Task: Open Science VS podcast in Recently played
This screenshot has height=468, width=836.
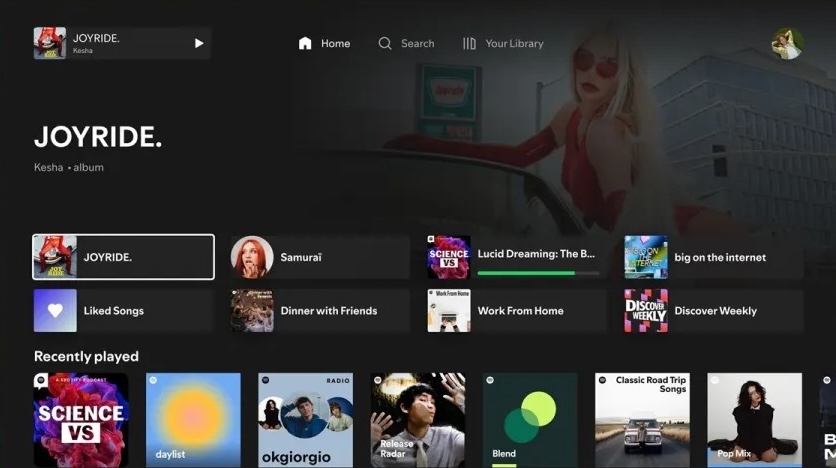Action: pos(81,420)
